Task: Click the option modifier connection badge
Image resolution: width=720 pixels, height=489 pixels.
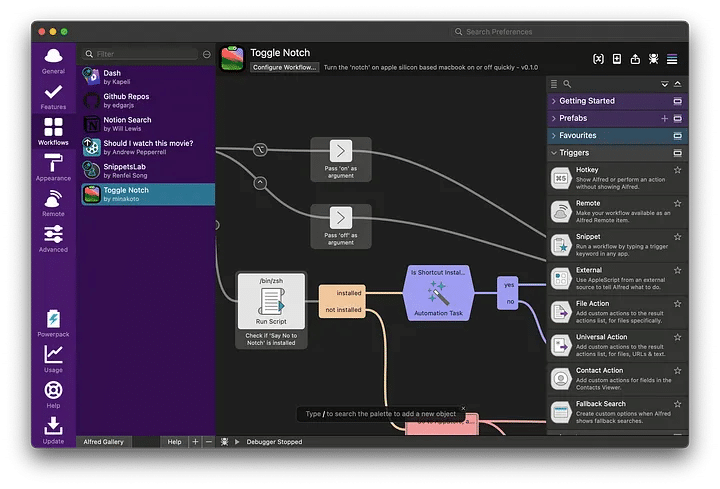Action: pyautogui.click(x=260, y=150)
